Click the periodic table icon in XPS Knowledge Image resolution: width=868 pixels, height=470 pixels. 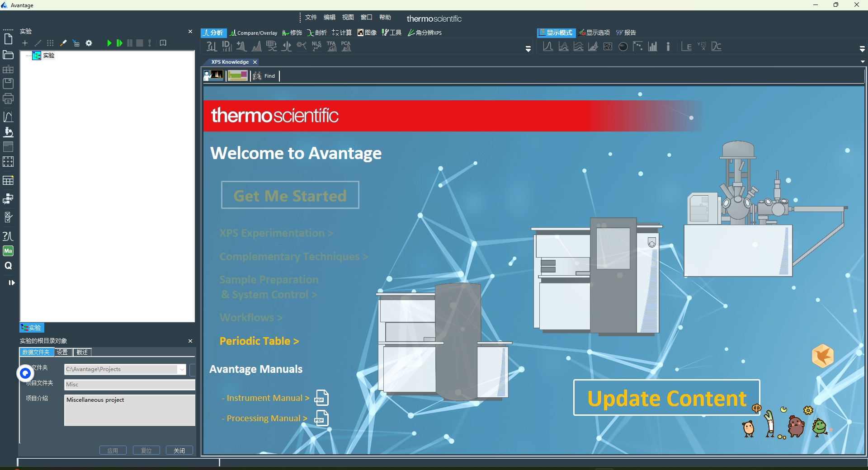(x=237, y=76)
